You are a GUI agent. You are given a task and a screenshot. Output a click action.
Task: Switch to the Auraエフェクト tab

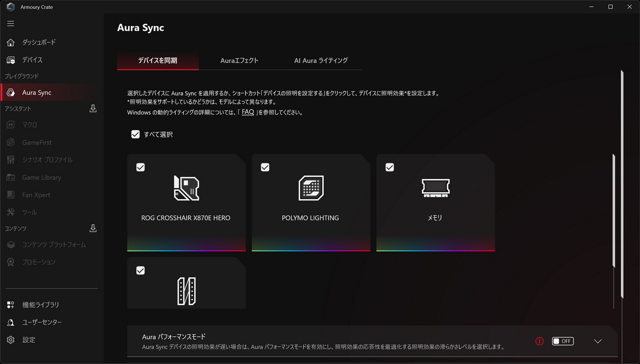tap(239, 61)
